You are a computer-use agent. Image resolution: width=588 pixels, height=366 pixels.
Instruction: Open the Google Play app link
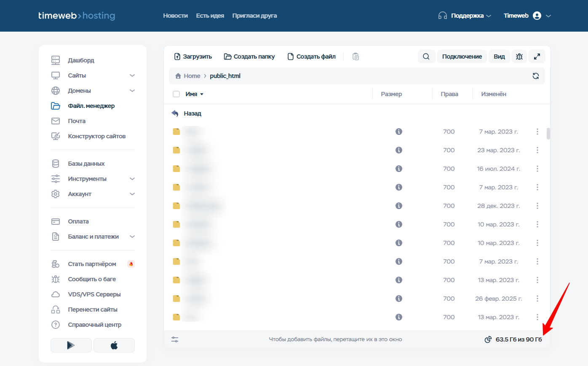[71, 345]
